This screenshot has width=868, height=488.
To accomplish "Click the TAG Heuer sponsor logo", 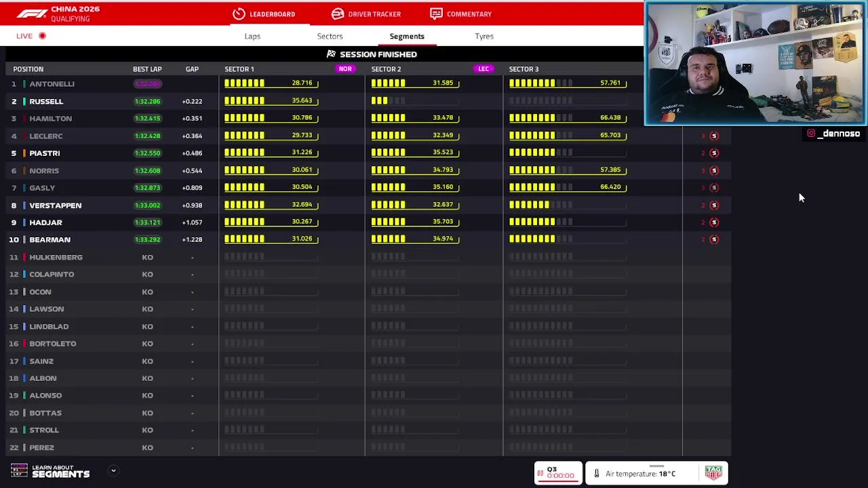I will 713,472.
